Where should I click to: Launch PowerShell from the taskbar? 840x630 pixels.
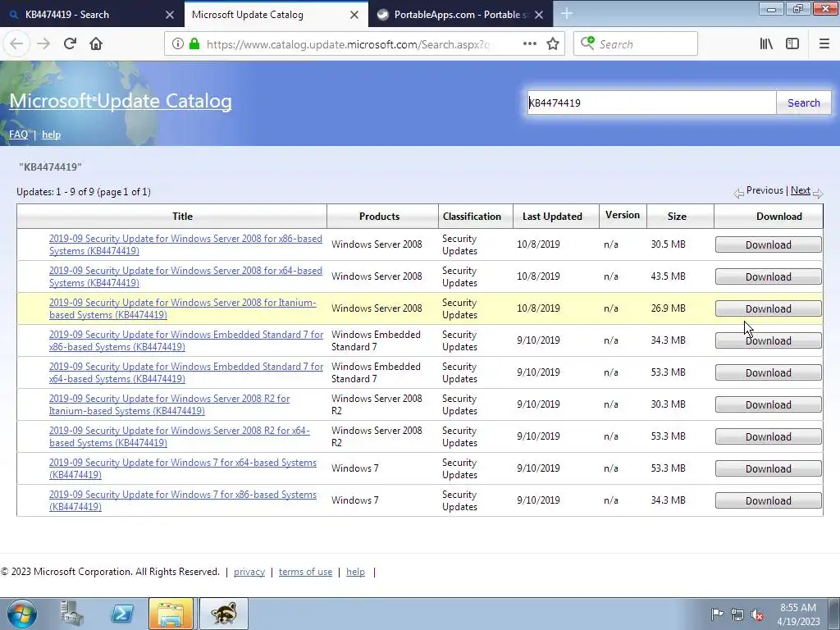[x=121, y=614]
